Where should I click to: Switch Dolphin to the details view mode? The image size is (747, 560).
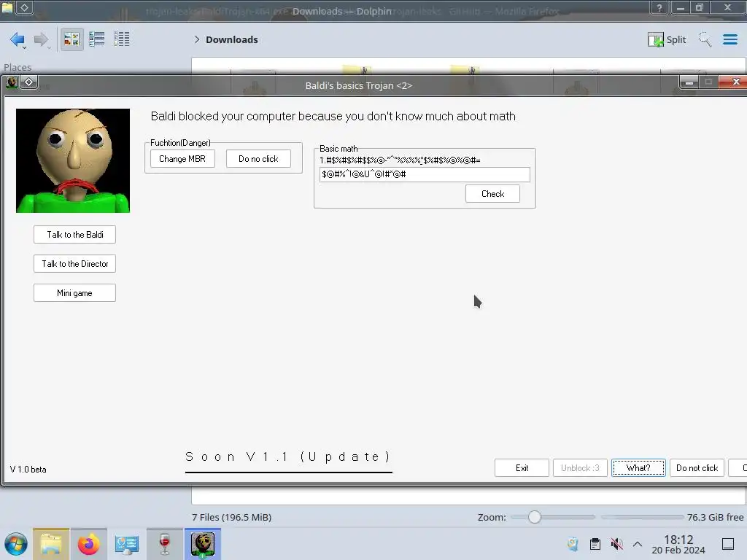122,39
